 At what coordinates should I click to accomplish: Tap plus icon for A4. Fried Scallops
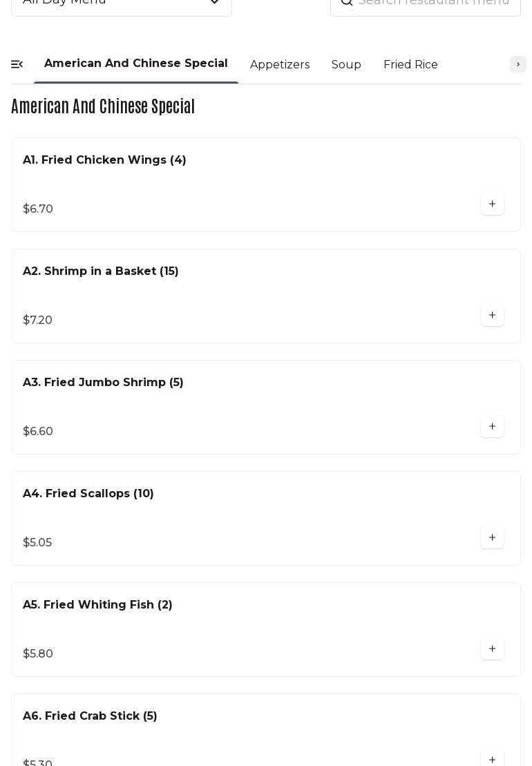click(x=492, y=538)
